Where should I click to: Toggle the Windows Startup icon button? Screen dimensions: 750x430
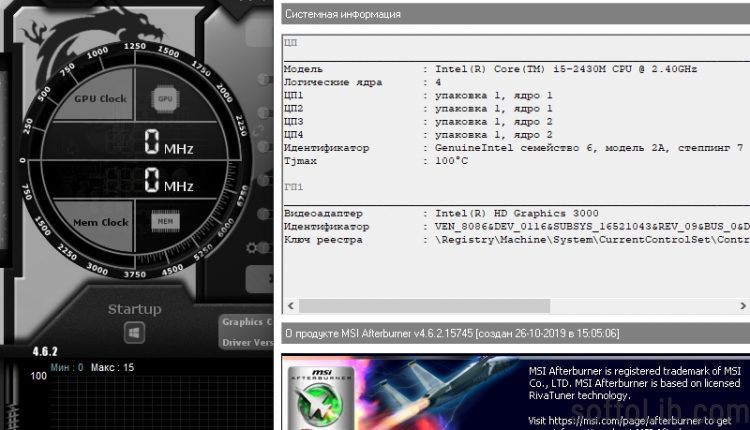point(134,332)
